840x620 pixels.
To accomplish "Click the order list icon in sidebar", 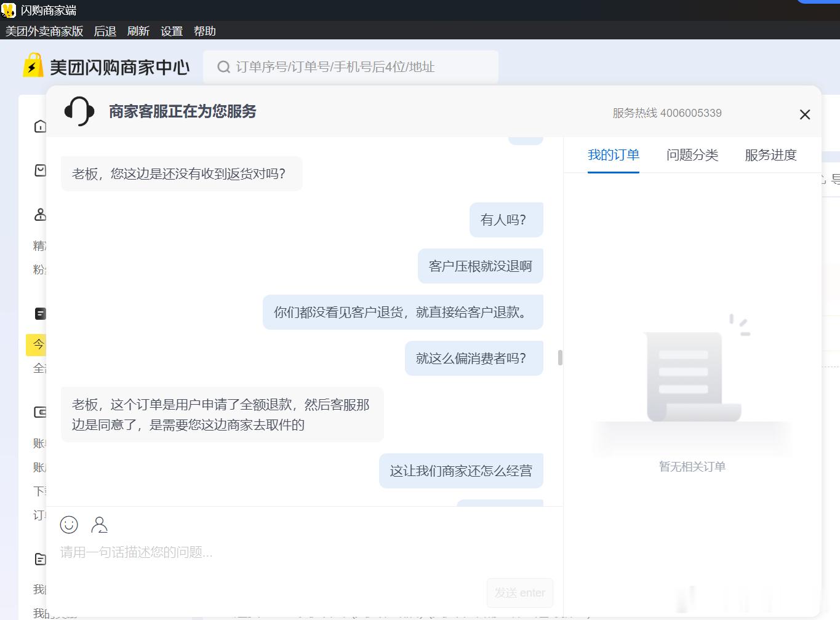I will pyautogui.click(x=40, y=314).
